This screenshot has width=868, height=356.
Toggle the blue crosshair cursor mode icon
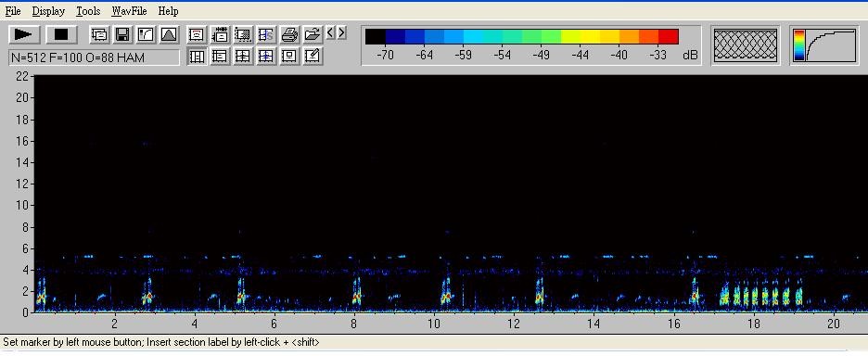pos(266,56)
